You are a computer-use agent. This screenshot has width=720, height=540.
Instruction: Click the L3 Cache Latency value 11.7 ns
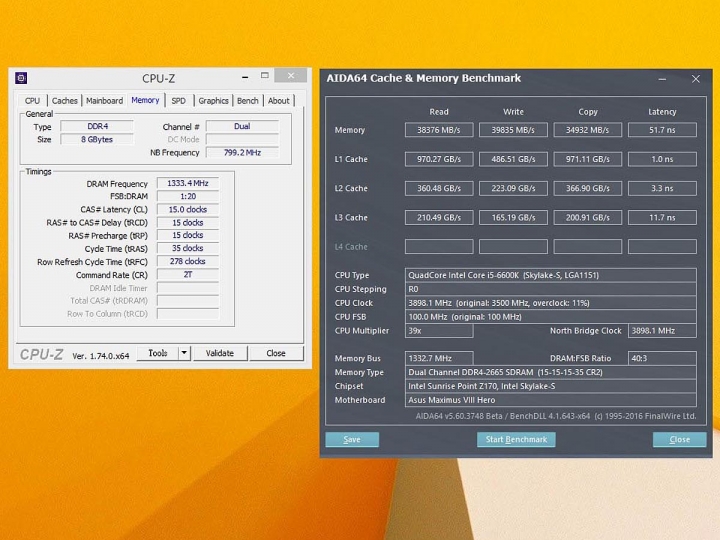662,218
